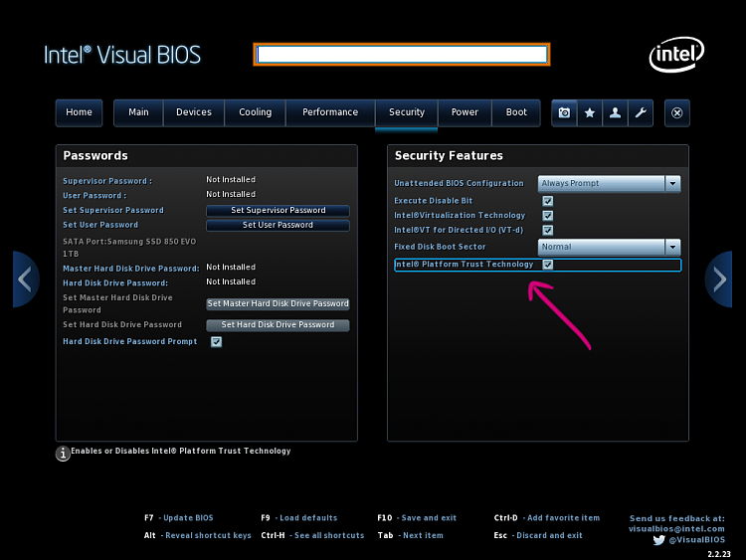Go to previous page with left arrow
The image size is (746, 560).
(25, 280)
